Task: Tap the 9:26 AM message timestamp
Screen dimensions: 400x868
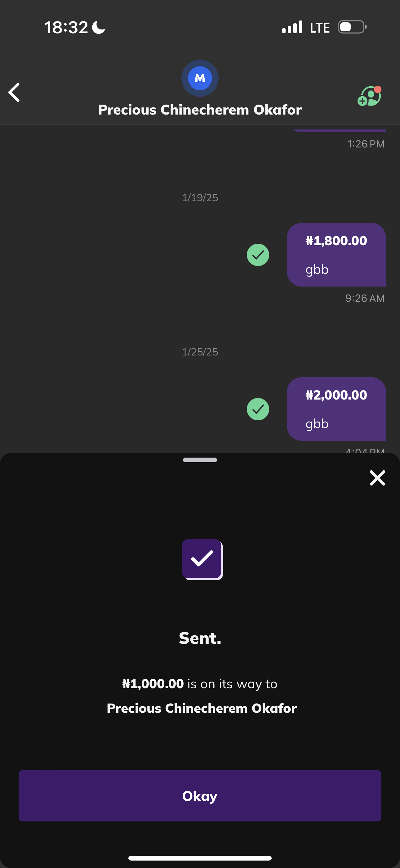Action: (x=365, y=298)
